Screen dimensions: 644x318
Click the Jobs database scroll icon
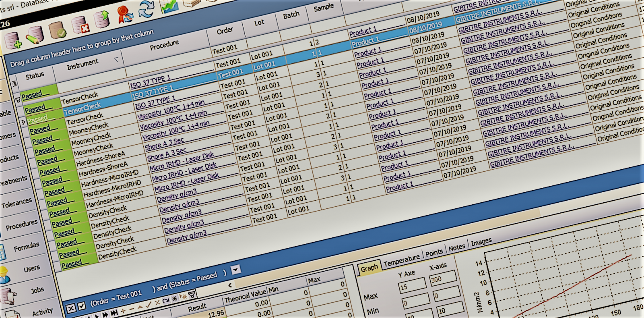7,296
